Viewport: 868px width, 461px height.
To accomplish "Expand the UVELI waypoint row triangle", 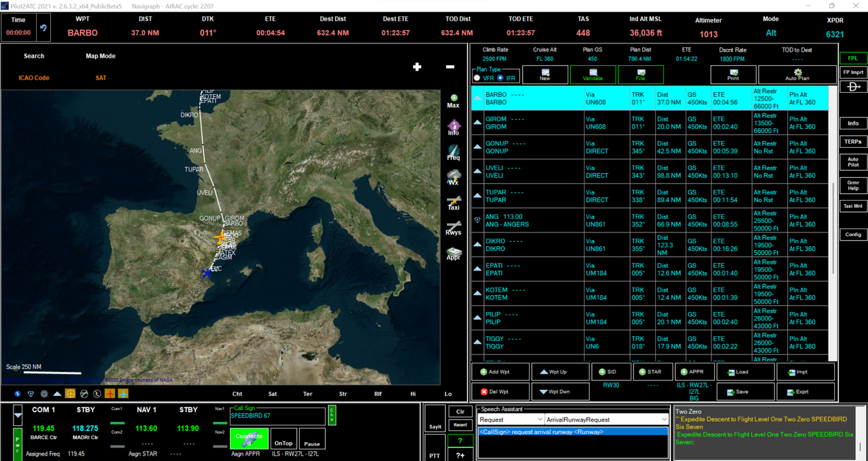I will [x=477, y=172].
